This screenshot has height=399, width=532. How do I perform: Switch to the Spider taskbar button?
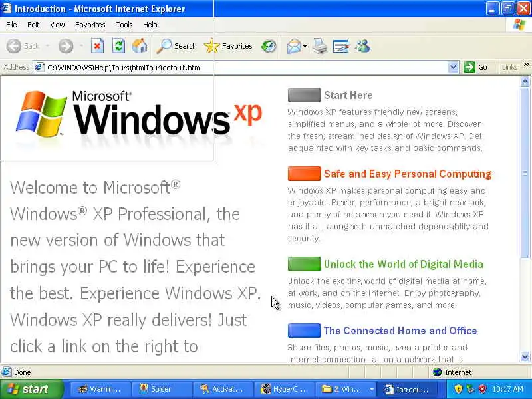(162, 390)
